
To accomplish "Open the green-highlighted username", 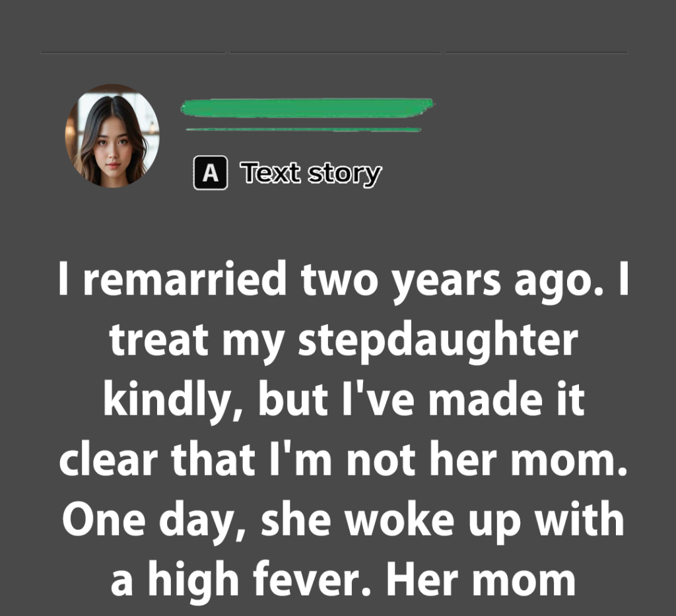I will pos(307,106).
